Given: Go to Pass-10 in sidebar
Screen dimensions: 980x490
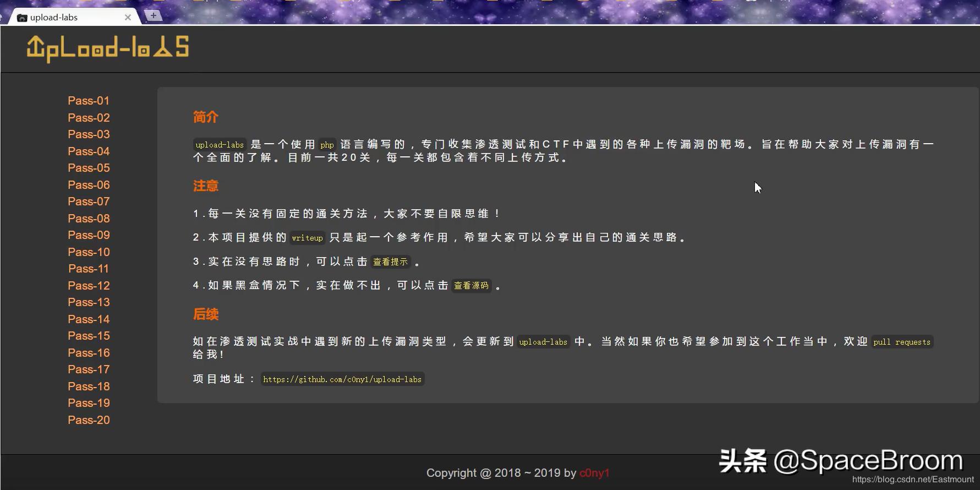Looking at the screenshot, I should [x=89, y=252].
